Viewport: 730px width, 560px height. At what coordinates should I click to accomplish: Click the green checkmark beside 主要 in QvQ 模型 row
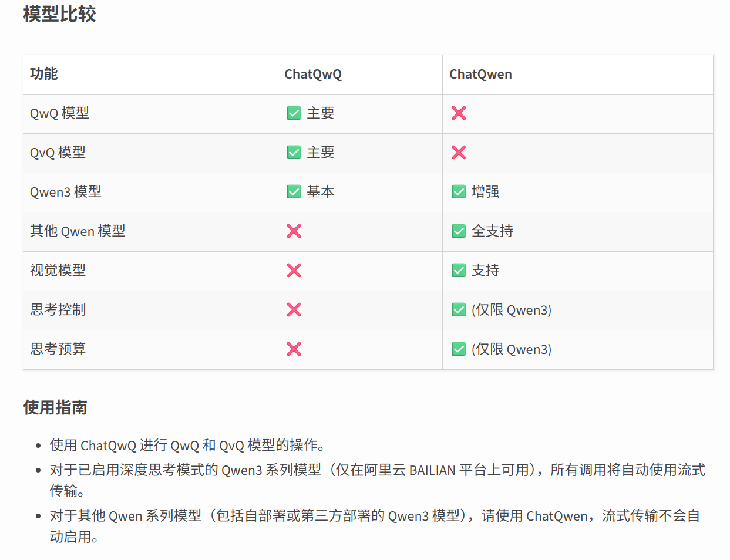pyautogui.click(x=294, y=153)
